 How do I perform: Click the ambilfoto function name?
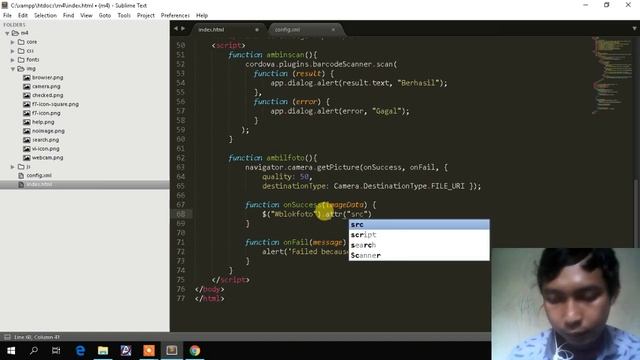[285, 158]
